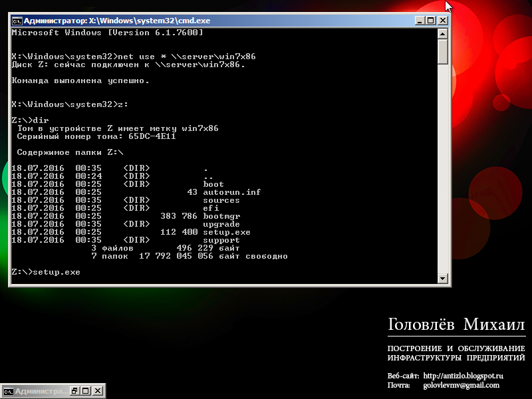
Task: Click the 'upgrade' directory entry
Action: [221, 224]
